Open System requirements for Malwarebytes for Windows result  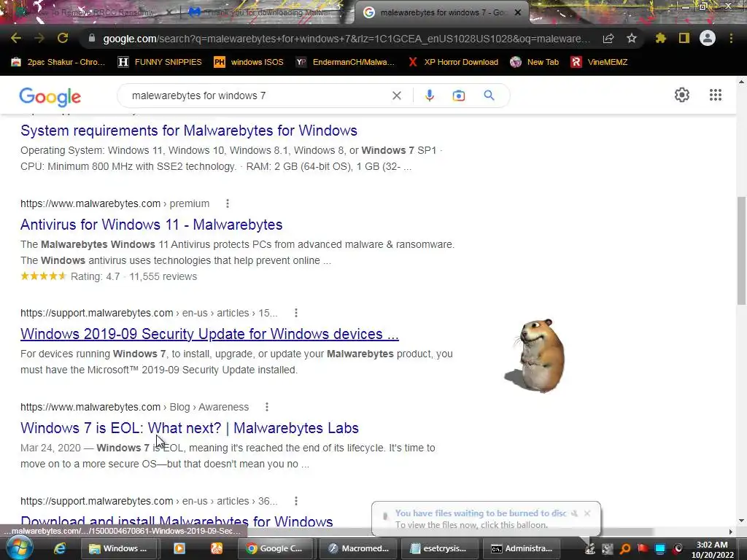(189, 131)
